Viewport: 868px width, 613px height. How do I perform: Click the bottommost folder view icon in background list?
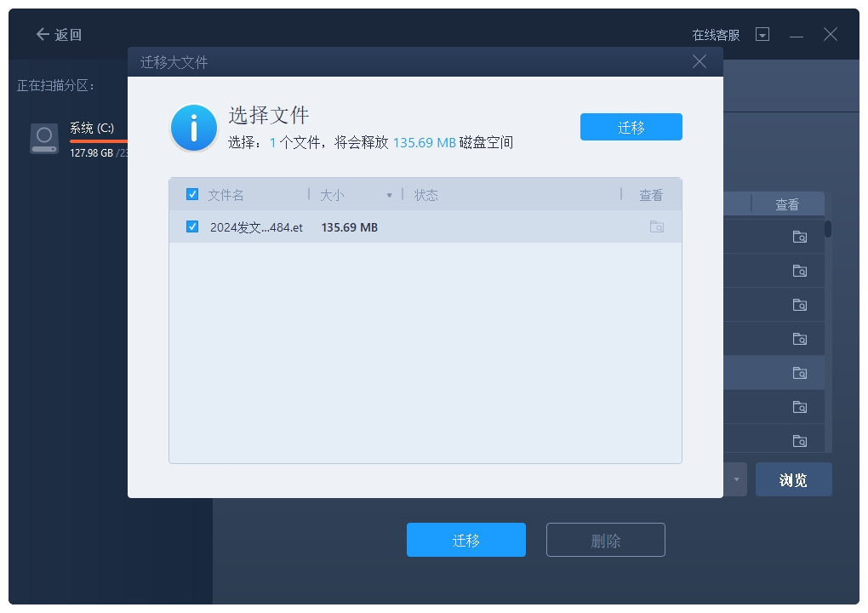click(799, 441)
